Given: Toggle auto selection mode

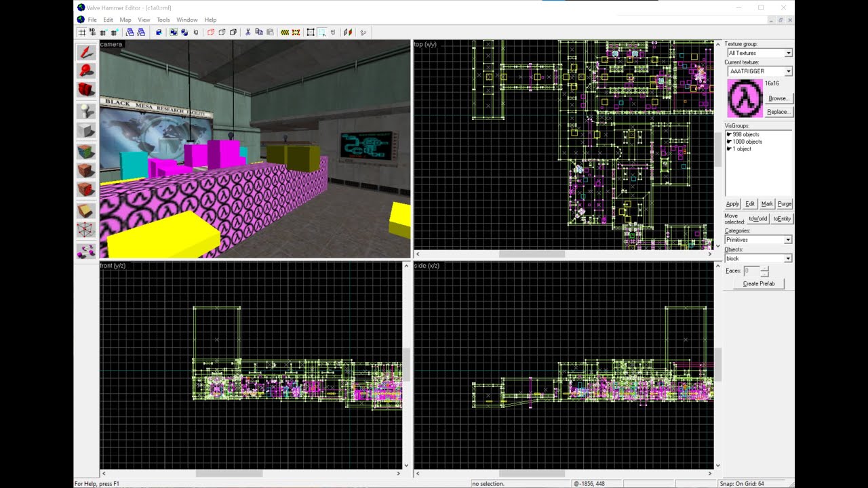Looking at the screenshot, I should pos(322,32).
